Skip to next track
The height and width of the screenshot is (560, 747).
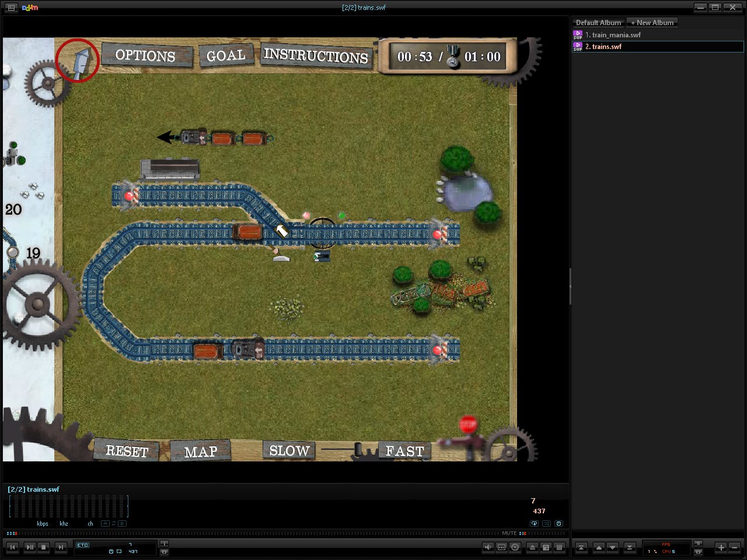coord(61,547)
